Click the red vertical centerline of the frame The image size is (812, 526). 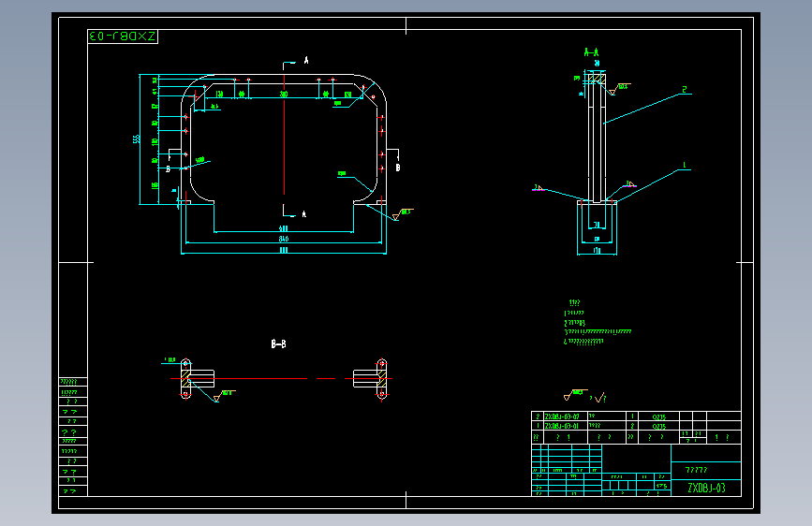(284, 135)
